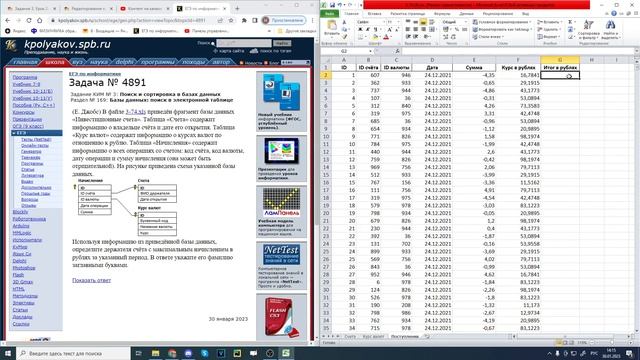Click Excel's Undo arrow icon
The width and height of the screenshot is (640, 360).
pyautogui.click(x=340, y=5)
